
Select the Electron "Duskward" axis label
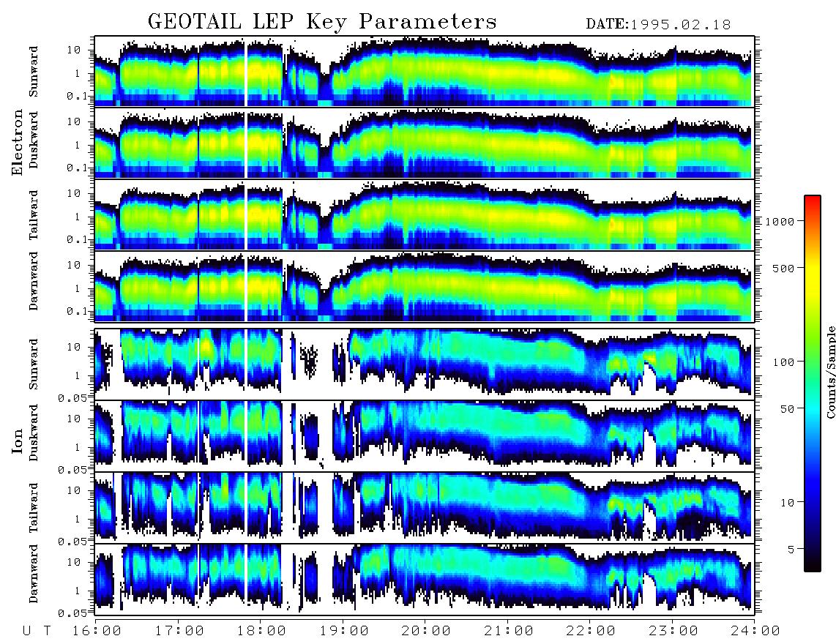(34, 140)
